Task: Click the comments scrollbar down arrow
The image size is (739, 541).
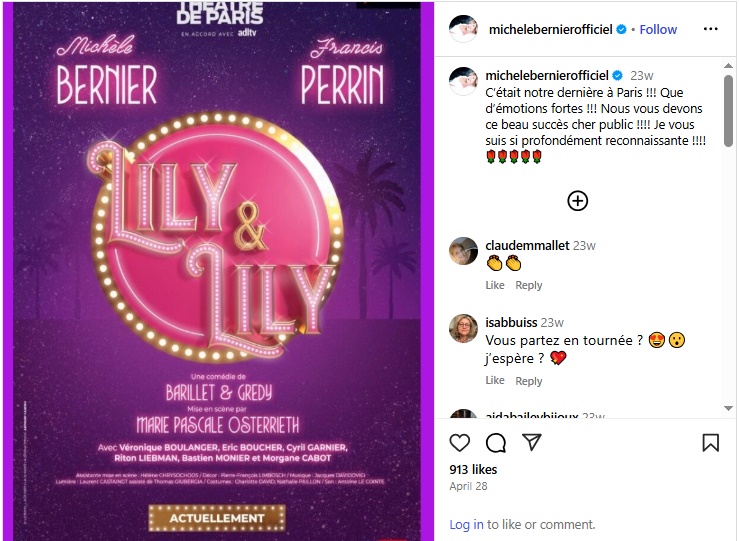Action: (x=728, y=409)
